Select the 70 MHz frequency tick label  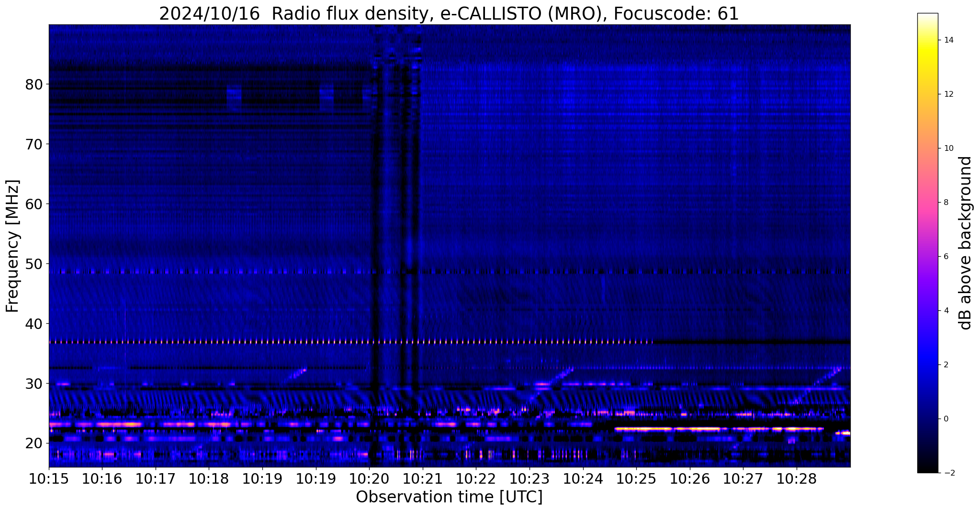[x=34, y=144]
